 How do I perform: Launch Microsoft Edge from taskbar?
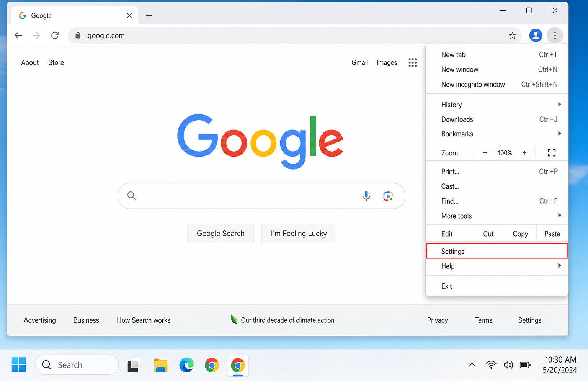(186, 365)
